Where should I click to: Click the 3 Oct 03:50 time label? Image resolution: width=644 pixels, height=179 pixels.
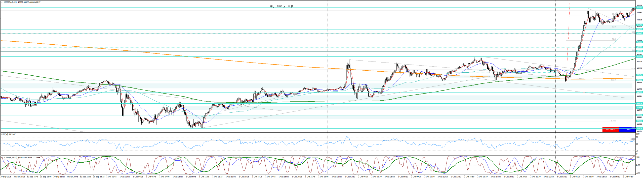coord(588,177)
